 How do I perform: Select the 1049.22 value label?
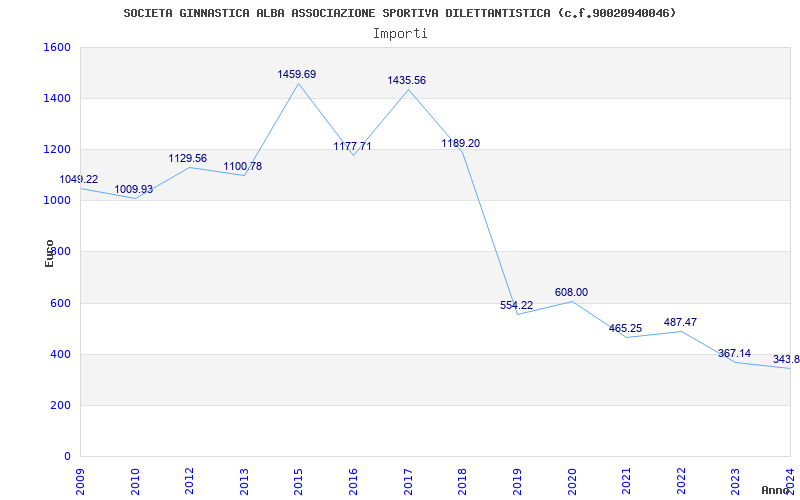79,180
